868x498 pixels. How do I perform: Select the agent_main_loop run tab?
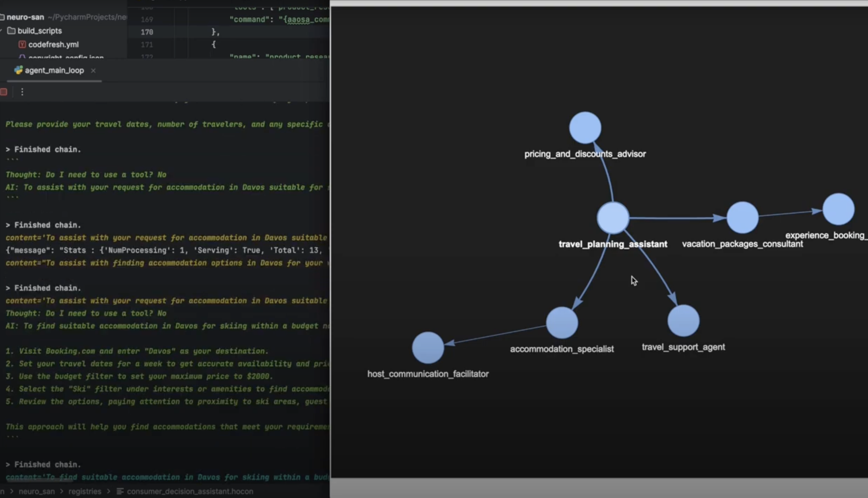54,70
